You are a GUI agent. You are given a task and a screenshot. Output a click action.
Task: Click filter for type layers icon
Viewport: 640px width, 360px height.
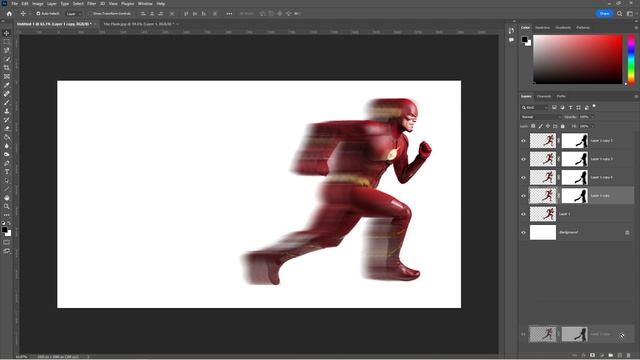click(571, 107)
